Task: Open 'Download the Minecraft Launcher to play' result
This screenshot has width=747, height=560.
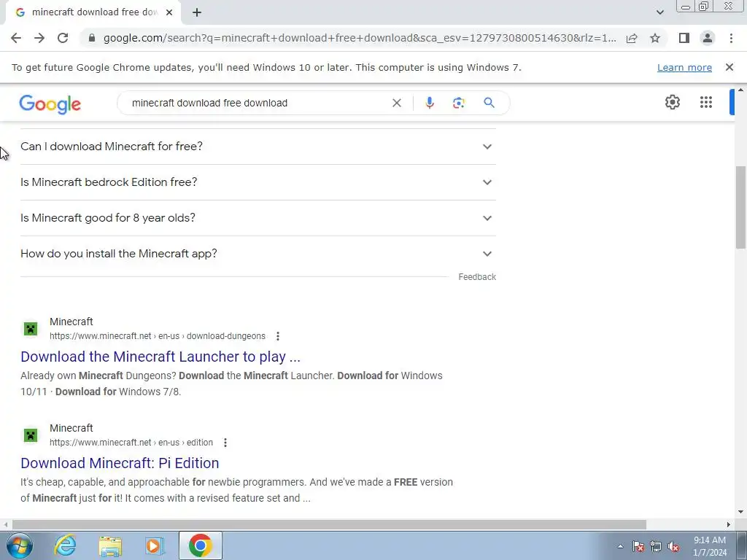Action: [x=160, y=357]
